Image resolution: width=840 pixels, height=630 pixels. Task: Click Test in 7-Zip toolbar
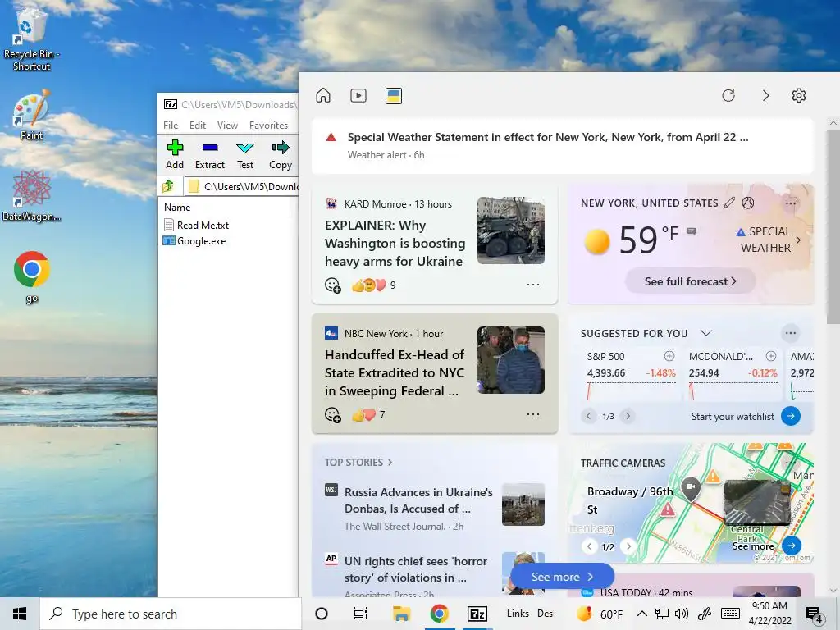(x=245, y=155)
